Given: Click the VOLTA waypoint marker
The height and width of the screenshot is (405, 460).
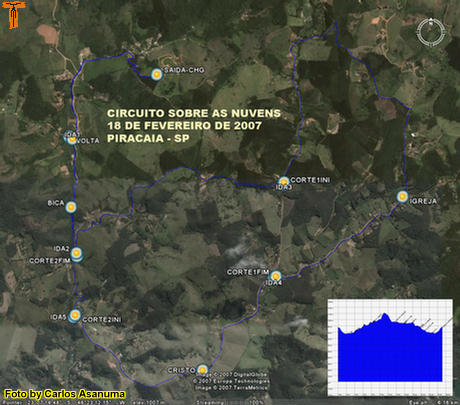Looking at the screenshot, I should click(71, 138).
